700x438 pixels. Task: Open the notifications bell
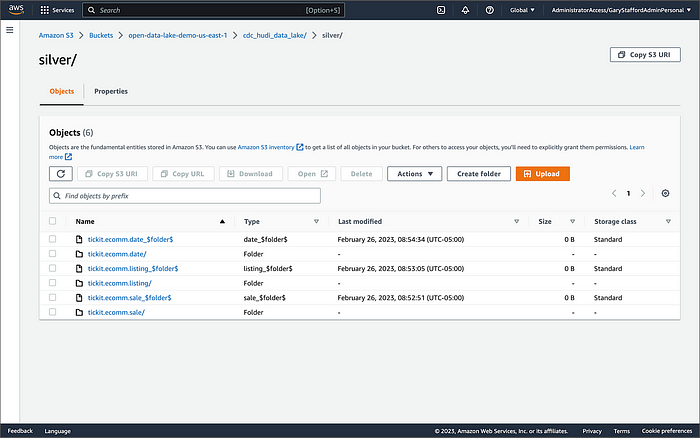point(465,10)
